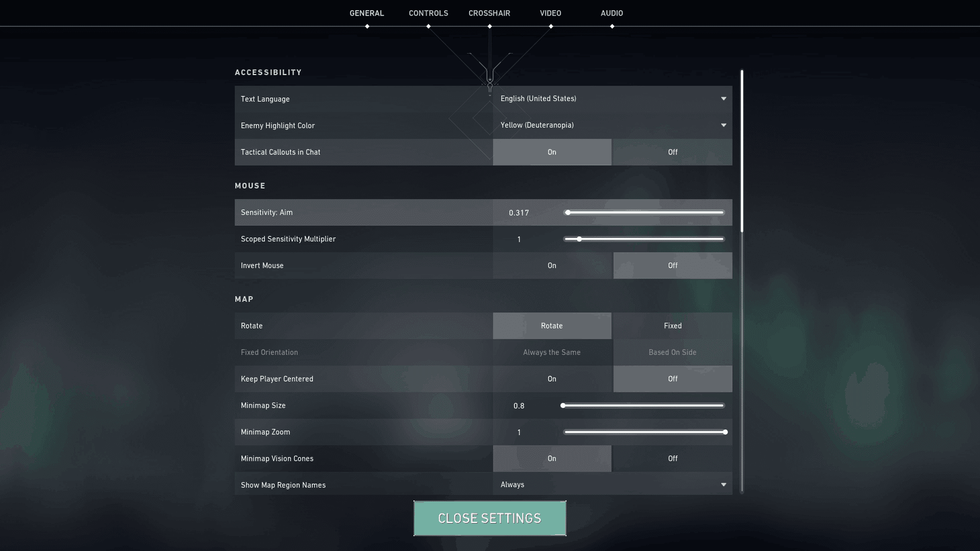Select Rotate for the map Rotate setting
Image resolution: width=980 pixels, height=551 pixels.
552,326
